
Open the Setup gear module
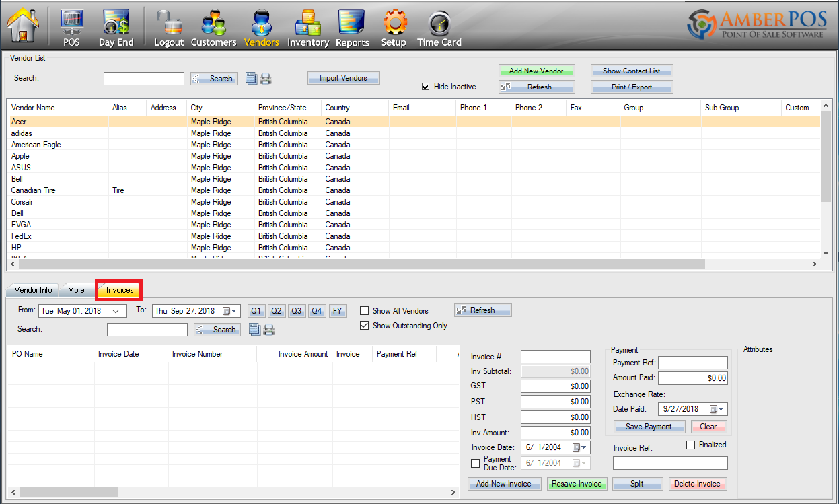[x=394, y=28]
